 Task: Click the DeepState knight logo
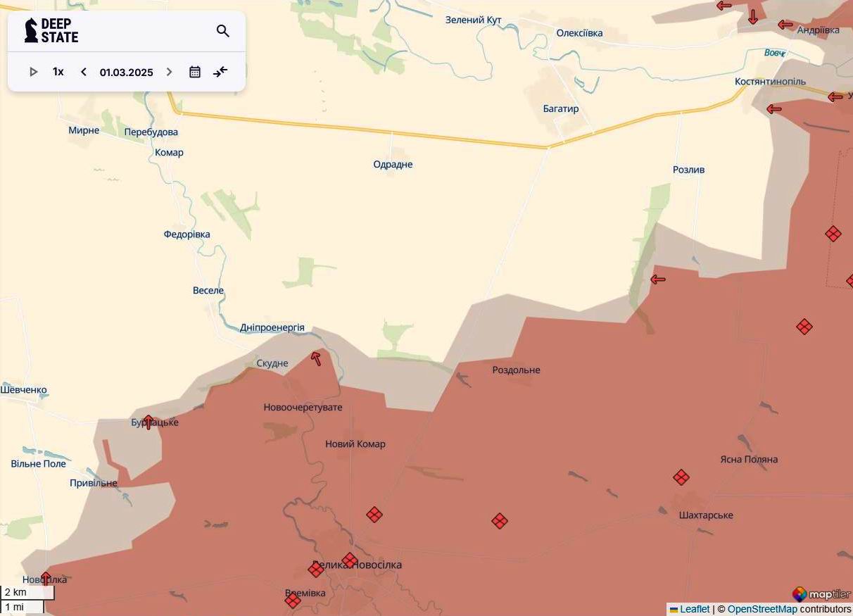coord(30,30)
